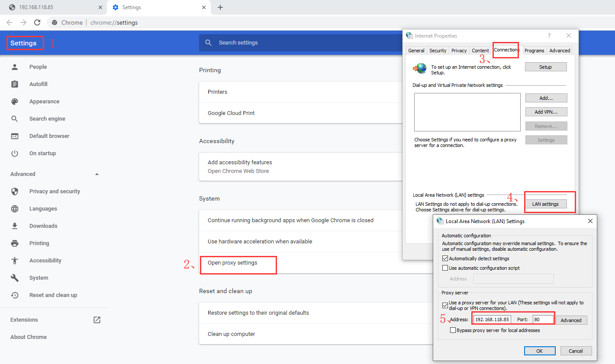This screenshot has height=364, width=615.
Task: Open Autofill clipboard icon in sidebar
Action: (15, 84)
